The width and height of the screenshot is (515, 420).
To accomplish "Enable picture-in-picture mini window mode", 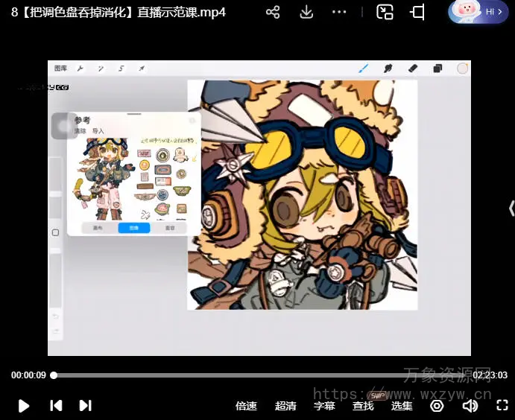I will pos(385,12).
